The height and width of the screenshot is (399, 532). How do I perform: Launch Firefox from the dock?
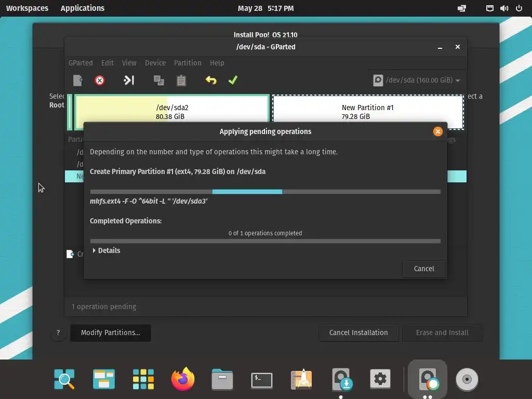pyautogui.click(x=183, y=379)
